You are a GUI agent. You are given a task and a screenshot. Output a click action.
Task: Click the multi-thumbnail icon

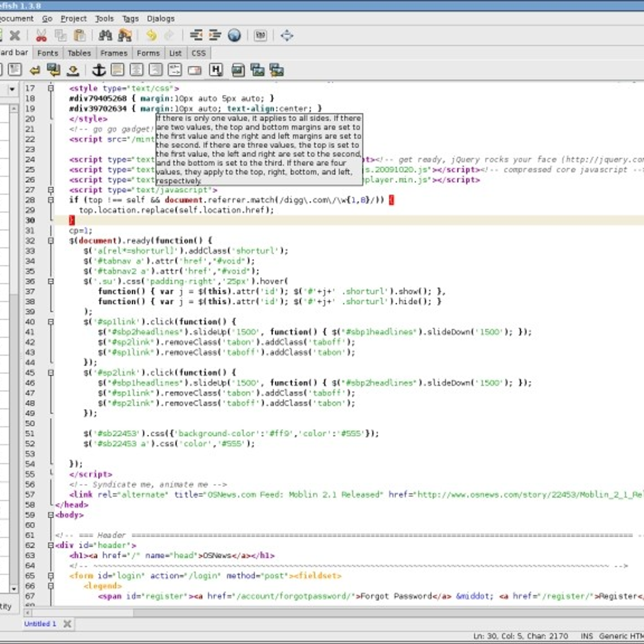pos(277,70)
